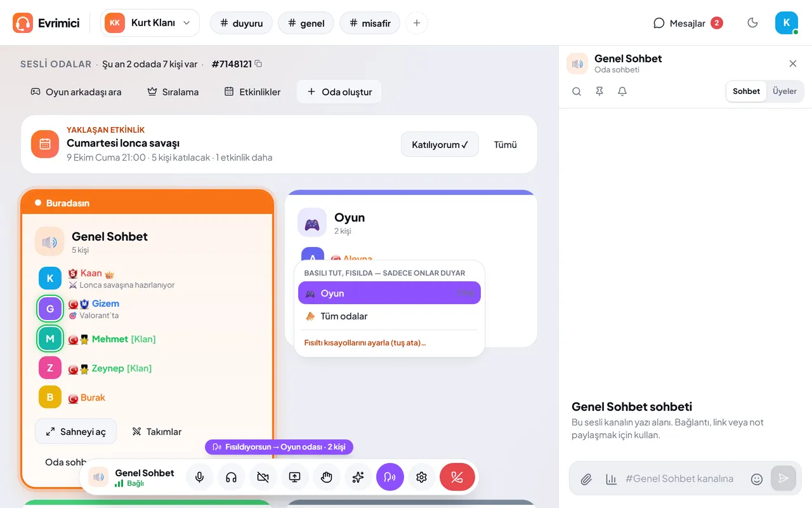
Task: Open the genel channel
Action: 306,23
